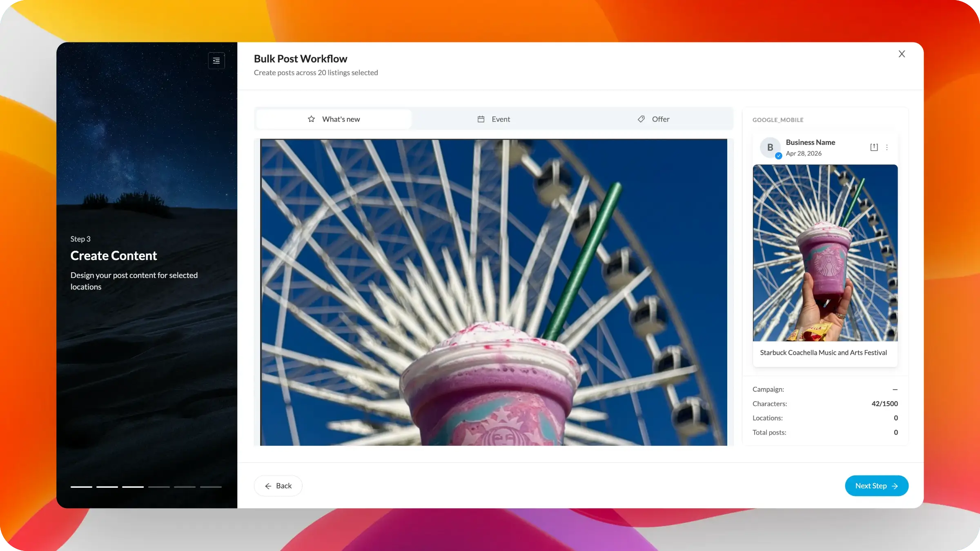Click the last step progress segment

pos(211,487)
